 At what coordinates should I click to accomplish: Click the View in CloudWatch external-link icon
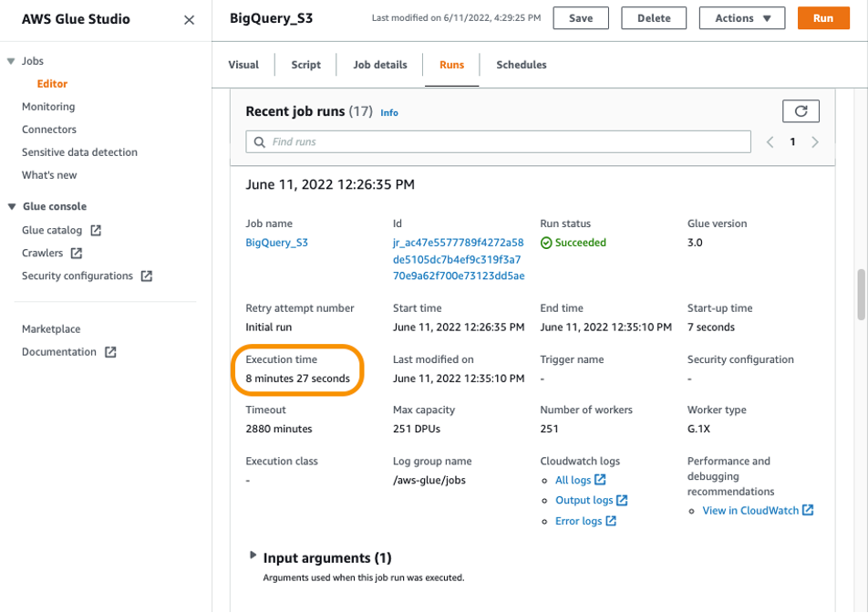pos(808,510)
